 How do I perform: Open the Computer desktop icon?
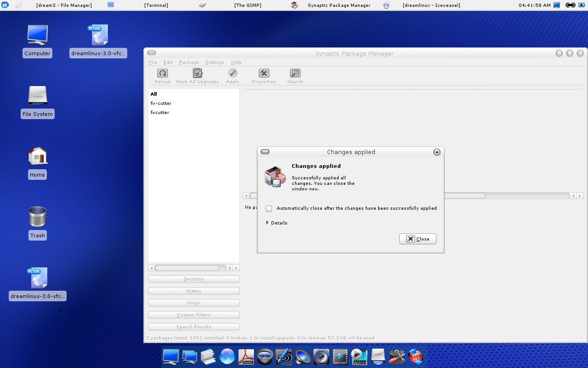click(37, 35)
